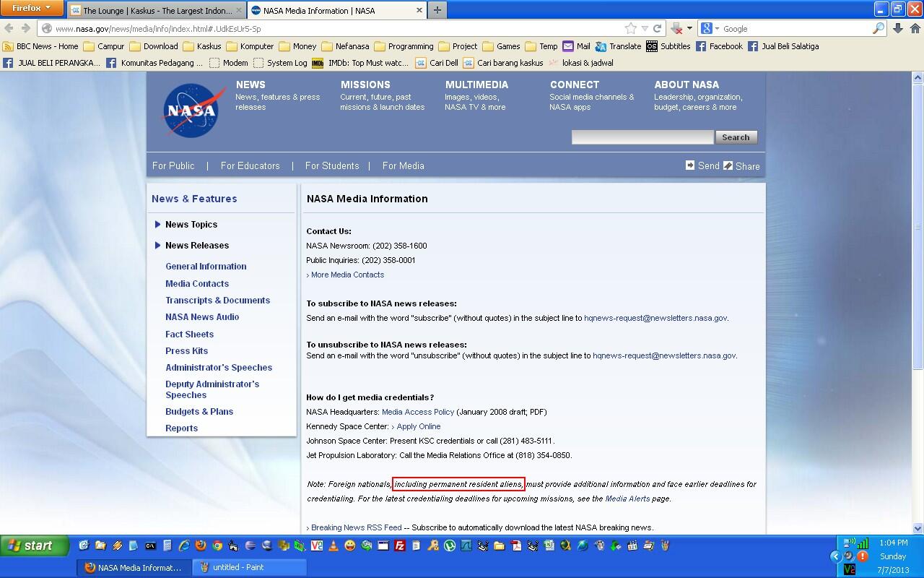Open the Fact Sheets sidebar link
The height and width of the screenshot is (578, 924).
pyautogui.click(x=189, y=335)
